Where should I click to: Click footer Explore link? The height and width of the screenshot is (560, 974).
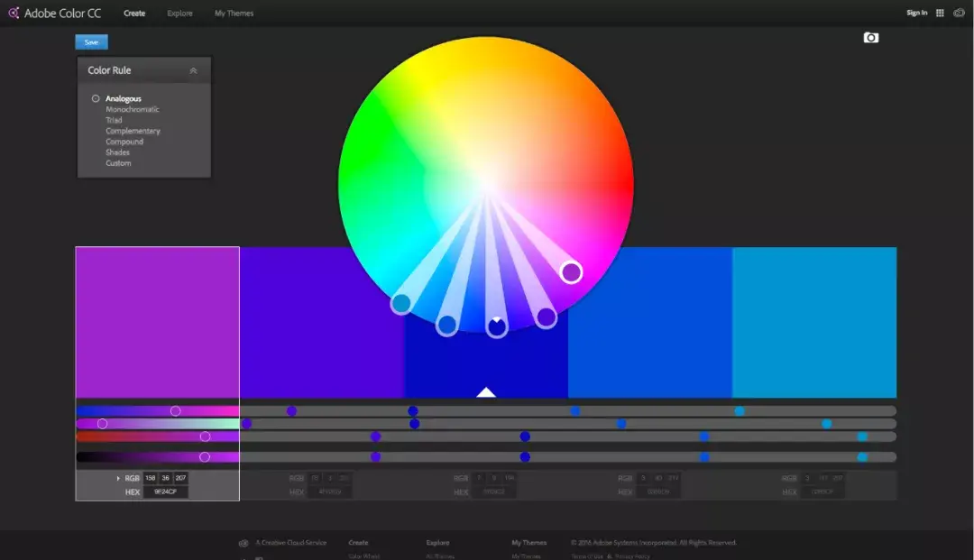(x=437, y=543)
